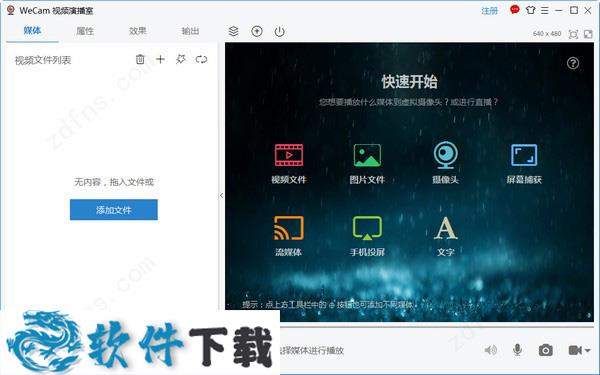Click the pin icon in file list header

[x=181, y=59]
